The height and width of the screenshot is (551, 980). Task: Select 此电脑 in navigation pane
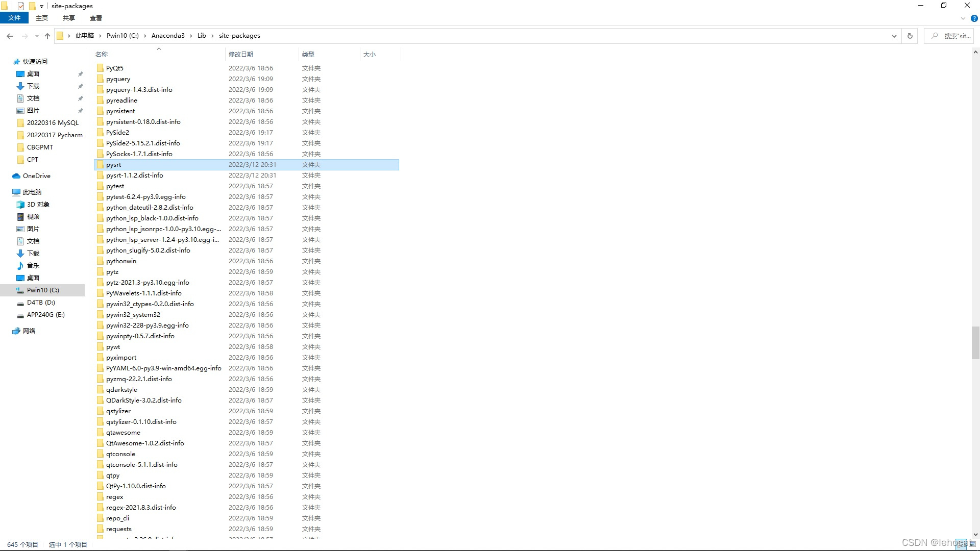32,192
